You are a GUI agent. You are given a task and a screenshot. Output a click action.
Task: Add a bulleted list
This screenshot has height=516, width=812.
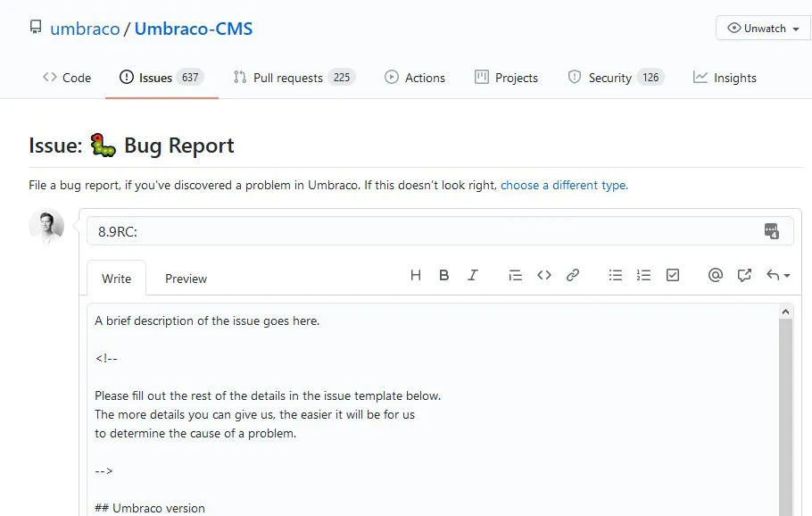[x=616, y=275]
